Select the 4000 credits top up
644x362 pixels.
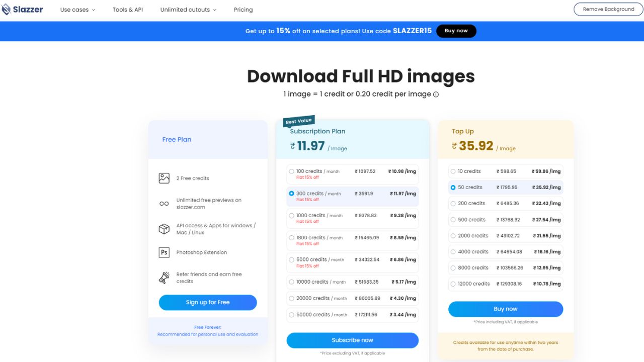point(506,251)
